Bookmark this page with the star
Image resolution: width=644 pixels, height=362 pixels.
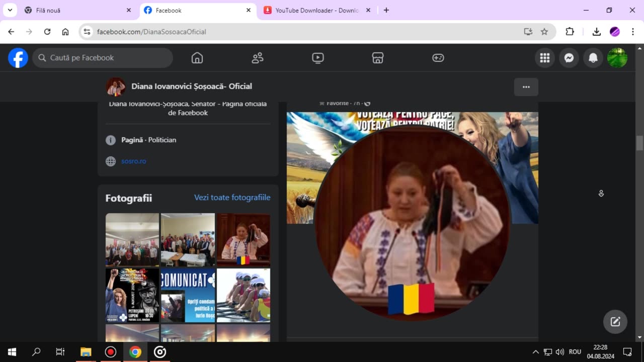coord(544,32)
